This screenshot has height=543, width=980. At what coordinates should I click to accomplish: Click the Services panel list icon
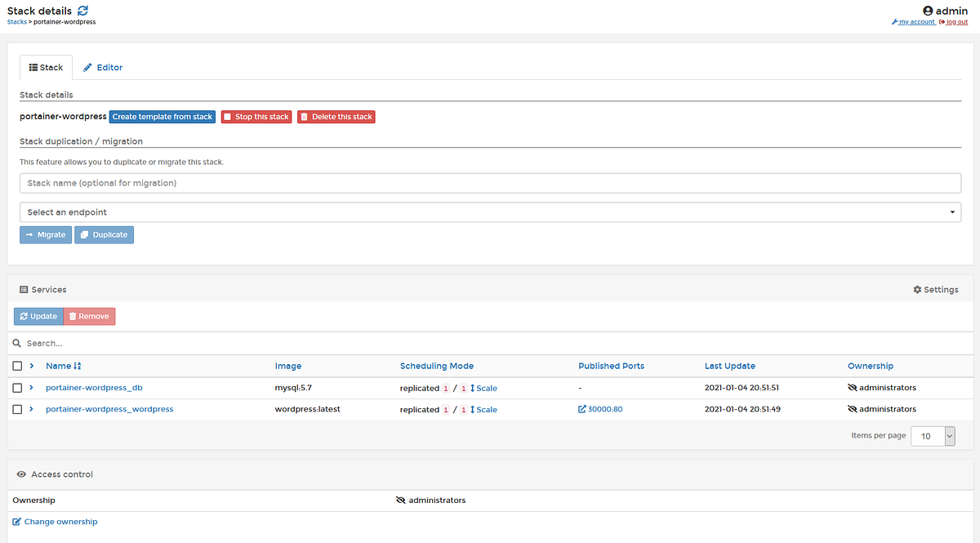[24, 290]
